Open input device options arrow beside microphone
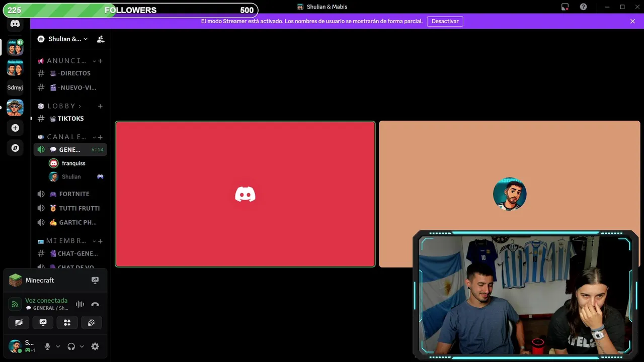 click(58, 346)
